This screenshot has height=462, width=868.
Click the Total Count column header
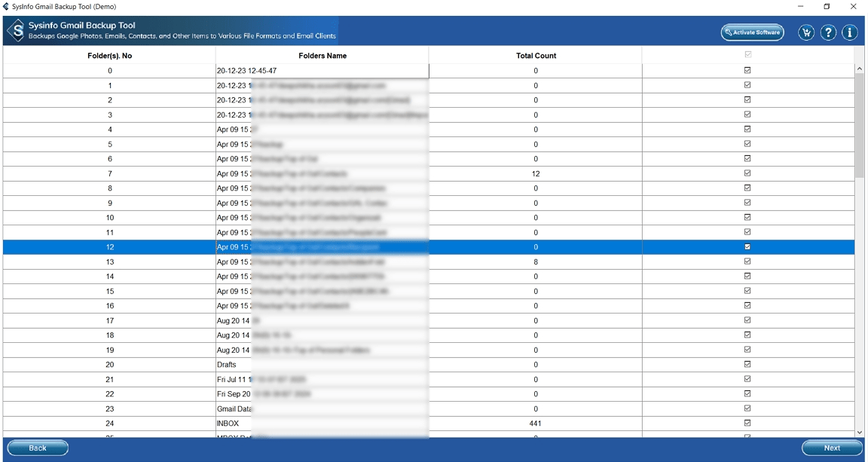pos(536,56)
